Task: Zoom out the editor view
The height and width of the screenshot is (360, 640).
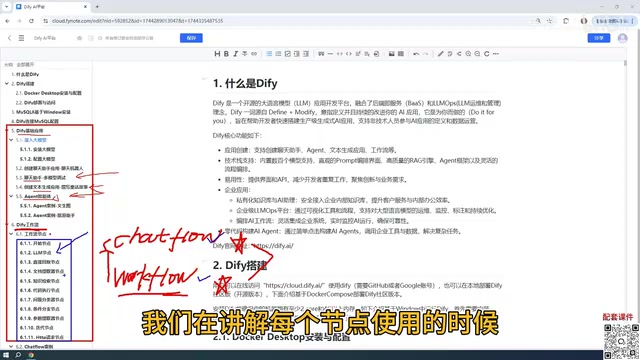Action: [x=477, y=54]
